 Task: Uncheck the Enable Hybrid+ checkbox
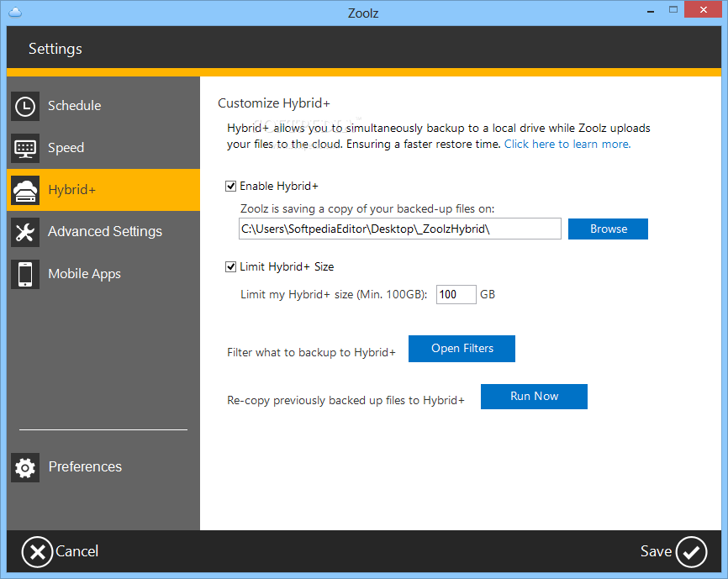230,187
